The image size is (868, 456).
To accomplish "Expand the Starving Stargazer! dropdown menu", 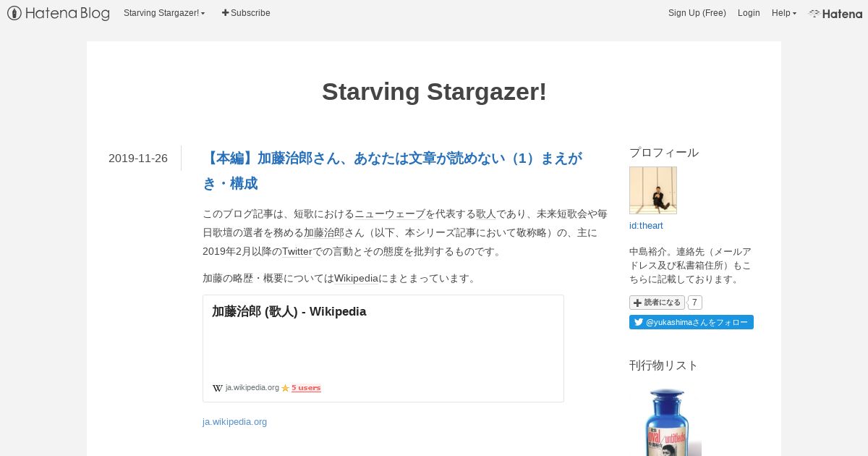I will (x=164, y=13).
